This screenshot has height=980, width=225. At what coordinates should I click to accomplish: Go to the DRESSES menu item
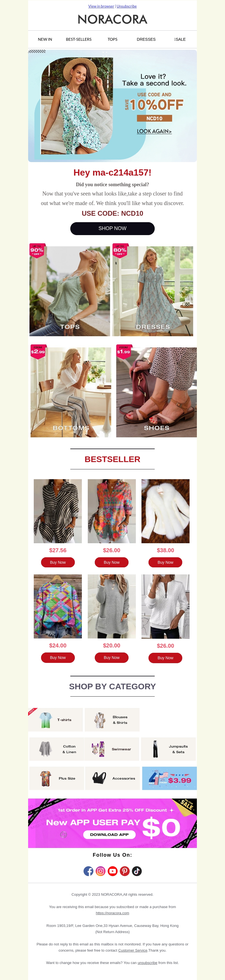tap(146, 40)
